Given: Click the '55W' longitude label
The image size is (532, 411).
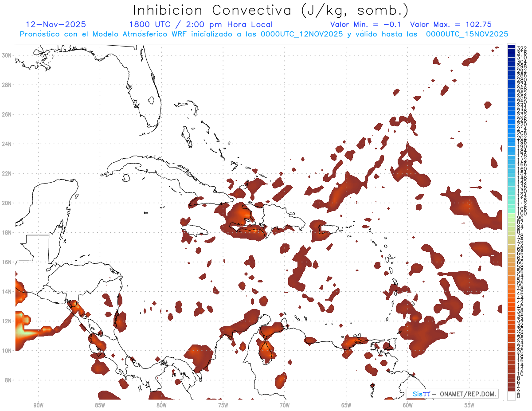Looking at the screenshot, I should click(x=469, y=406).
